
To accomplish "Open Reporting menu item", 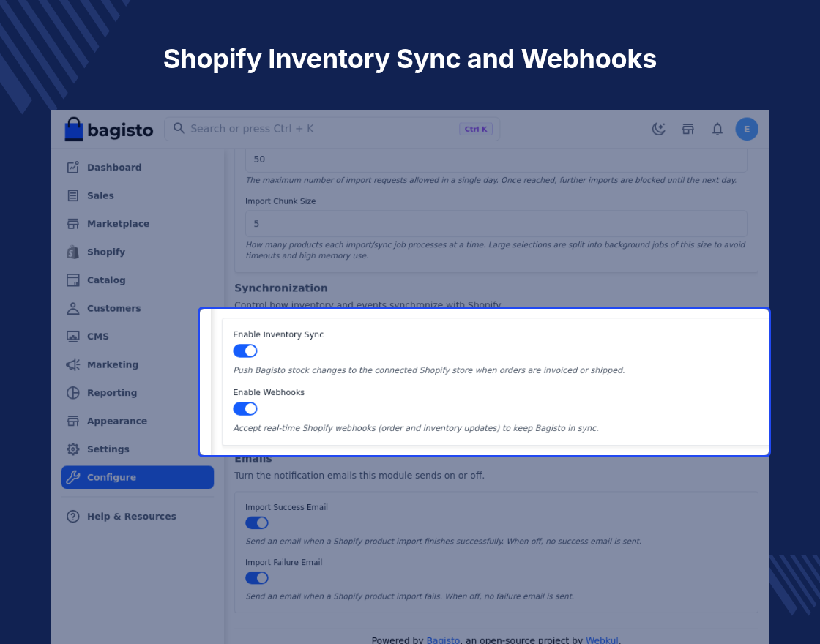I will click(131, 393).
